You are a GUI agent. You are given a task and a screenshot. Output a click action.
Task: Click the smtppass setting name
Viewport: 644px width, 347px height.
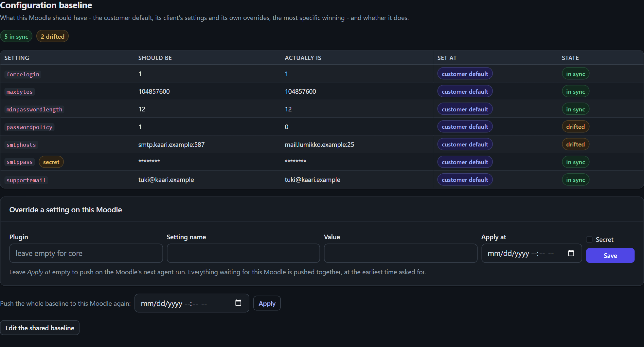[x=20, y=162]
